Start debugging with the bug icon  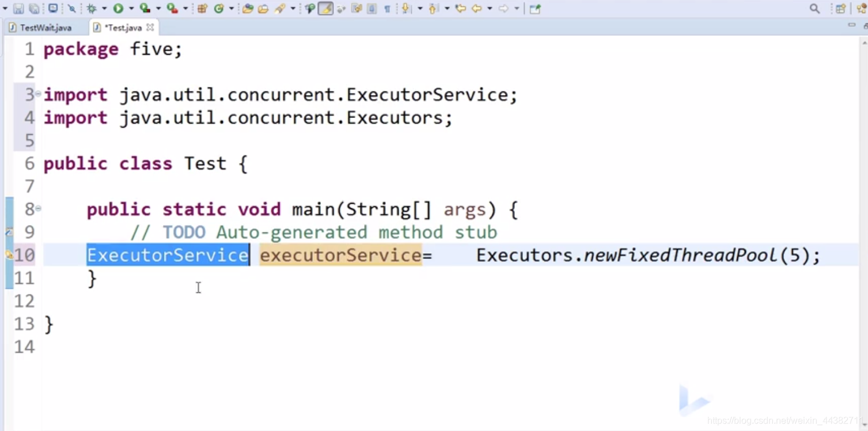pyautogui.click(x=92, y=9)
